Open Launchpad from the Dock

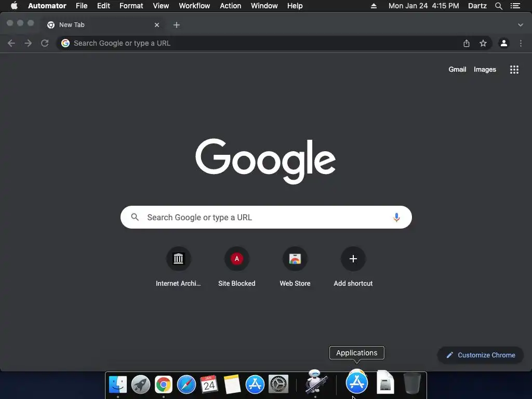[x=141, y=384]
